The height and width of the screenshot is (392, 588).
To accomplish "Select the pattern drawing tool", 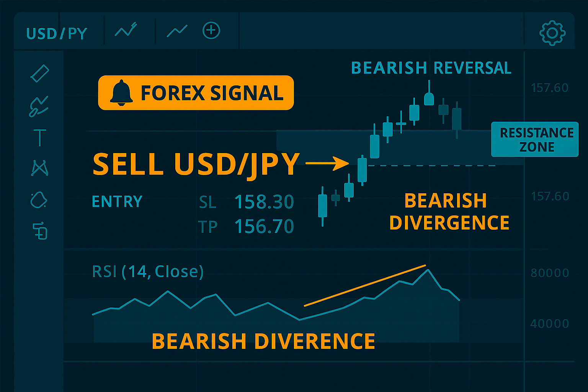I will point(39,168).
